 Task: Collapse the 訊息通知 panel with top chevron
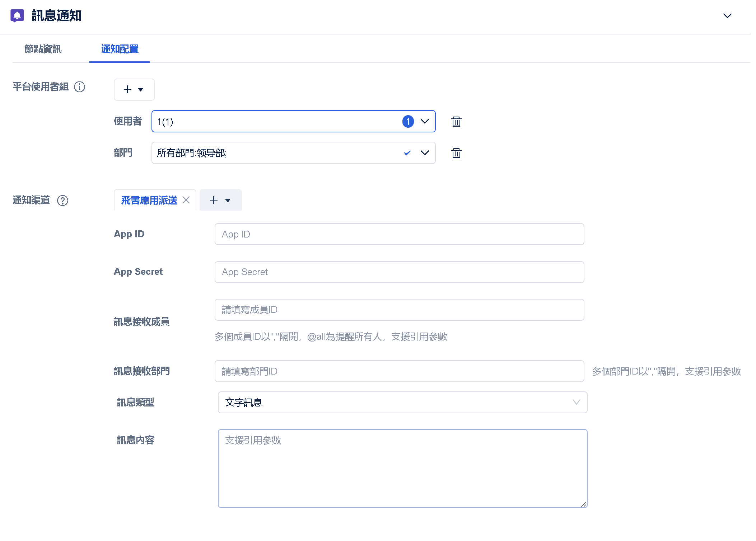tap(727, 16)
